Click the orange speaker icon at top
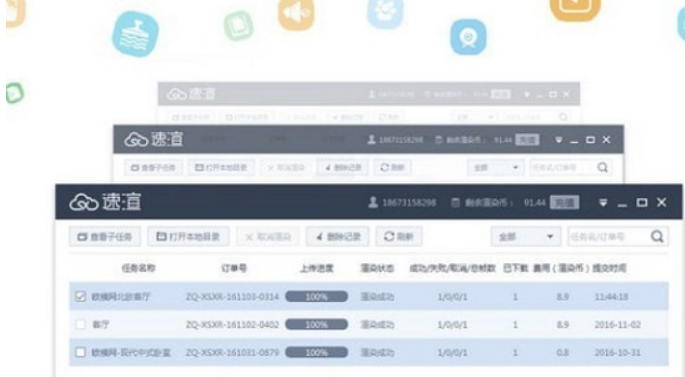Screen dimensions: 685x377 [x=296, y=13]
